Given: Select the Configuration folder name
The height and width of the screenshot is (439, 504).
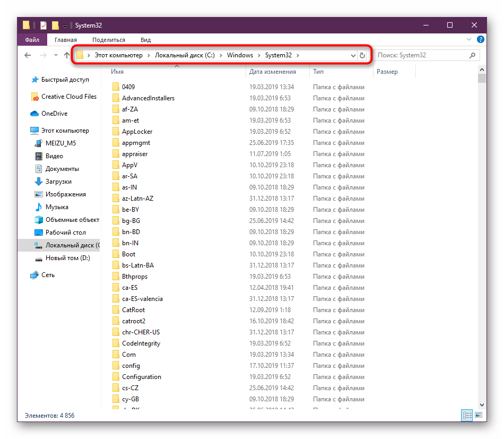Looking at the screenshot, I should [x=142, y=377].
